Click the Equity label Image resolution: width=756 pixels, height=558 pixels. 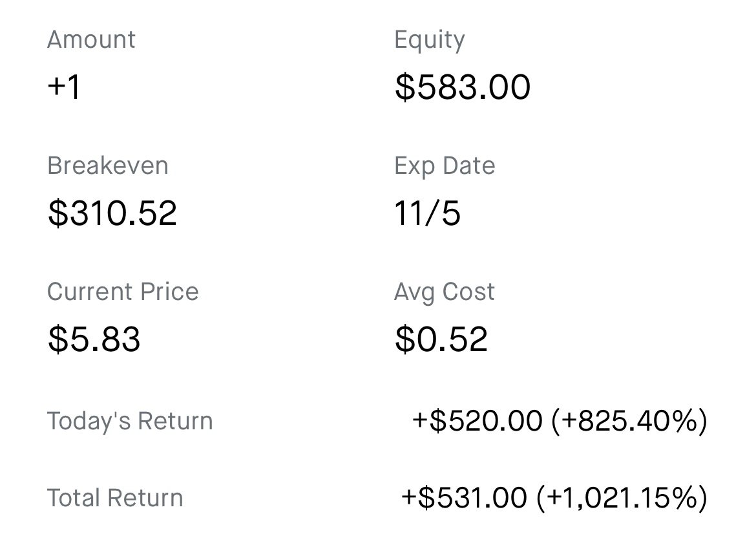coord(430,41)
